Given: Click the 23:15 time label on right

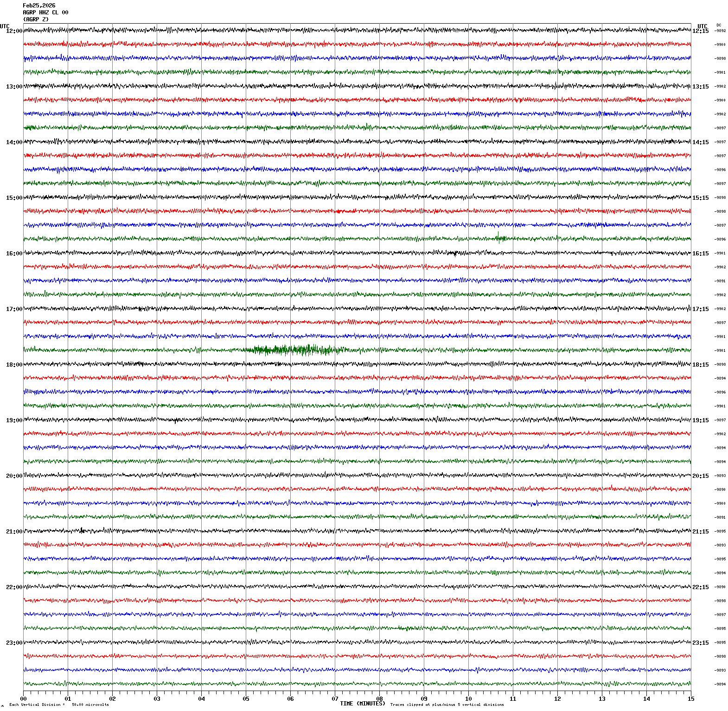Looking at the screenshot, I should 700,643.
